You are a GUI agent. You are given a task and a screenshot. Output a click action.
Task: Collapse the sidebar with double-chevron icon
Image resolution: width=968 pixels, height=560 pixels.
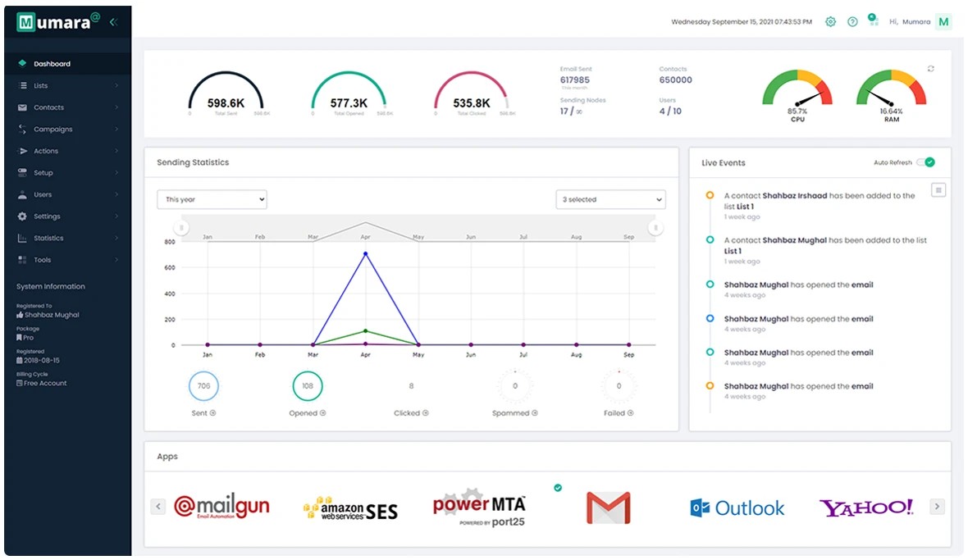(x=113, y=22)
